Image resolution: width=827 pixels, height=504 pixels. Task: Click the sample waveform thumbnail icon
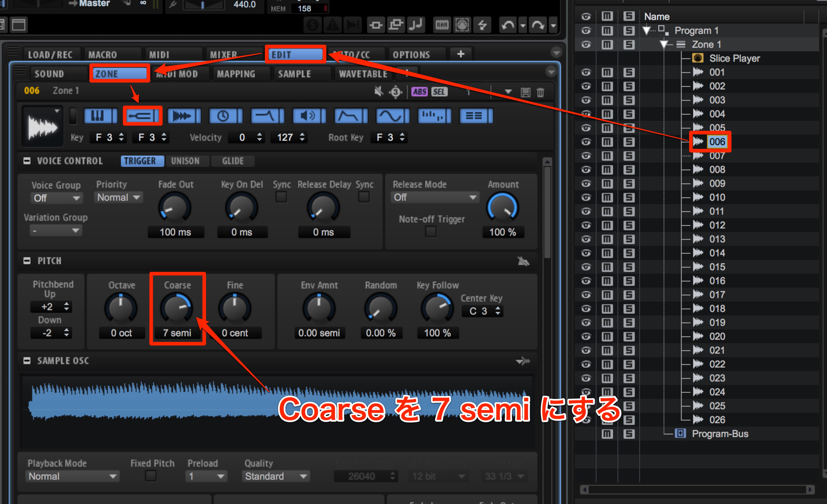tap(43, 126)
